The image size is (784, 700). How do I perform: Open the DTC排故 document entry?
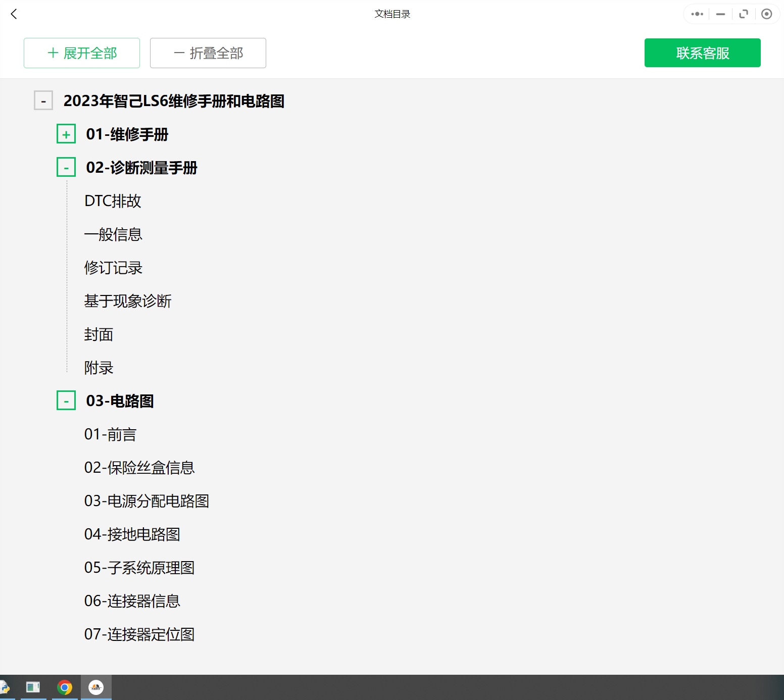(113, 201)
